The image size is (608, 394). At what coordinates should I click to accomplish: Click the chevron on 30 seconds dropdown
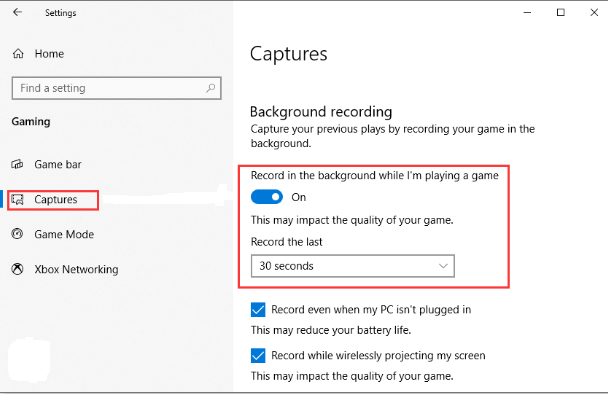click(443, 266)
